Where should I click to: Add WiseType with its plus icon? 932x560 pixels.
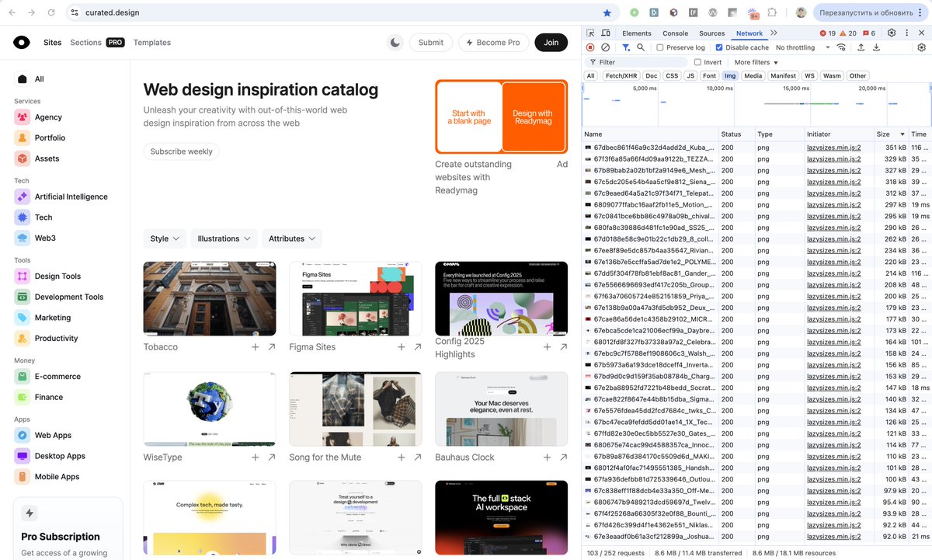point(255,457)
